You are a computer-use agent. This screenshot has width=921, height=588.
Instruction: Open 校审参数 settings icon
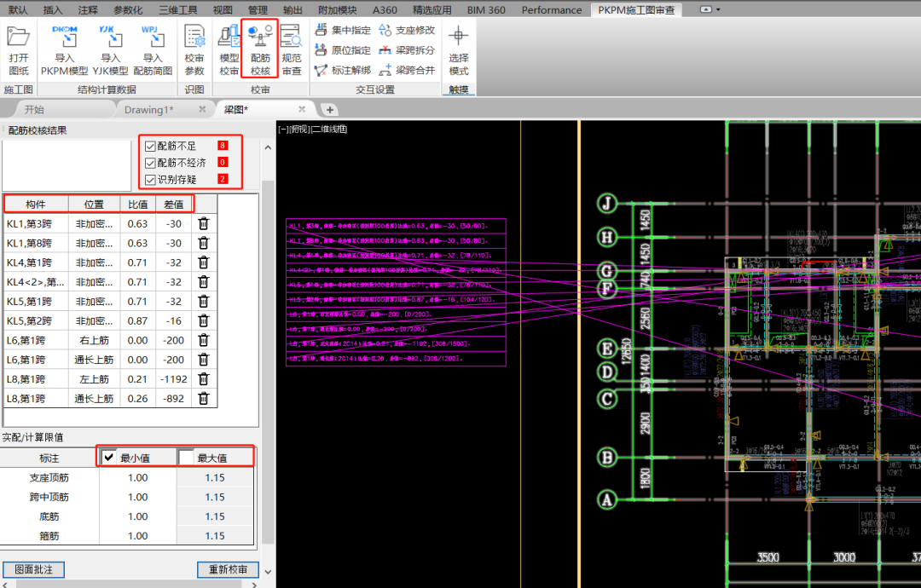tap(194, 50)
